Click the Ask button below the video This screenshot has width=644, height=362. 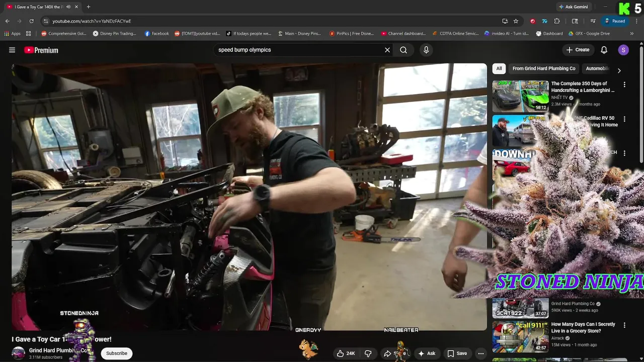(x=427, y=353)
